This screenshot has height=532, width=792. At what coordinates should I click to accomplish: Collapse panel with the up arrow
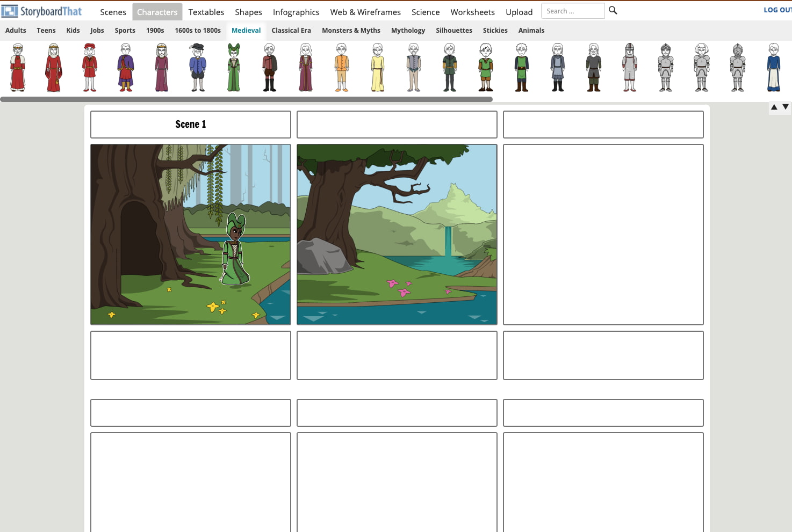(x=774, y=107)
